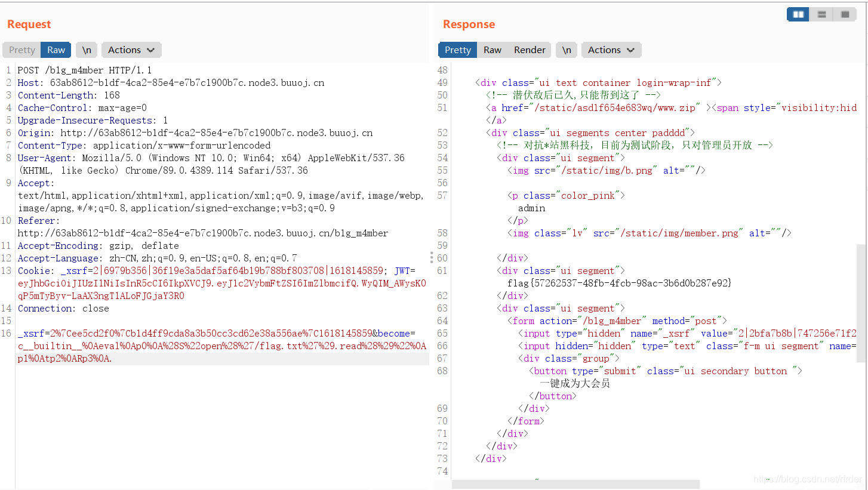Click the hidden _xsrf input line
This screenshot has height=490, width=868.
[x=687, y=334]
